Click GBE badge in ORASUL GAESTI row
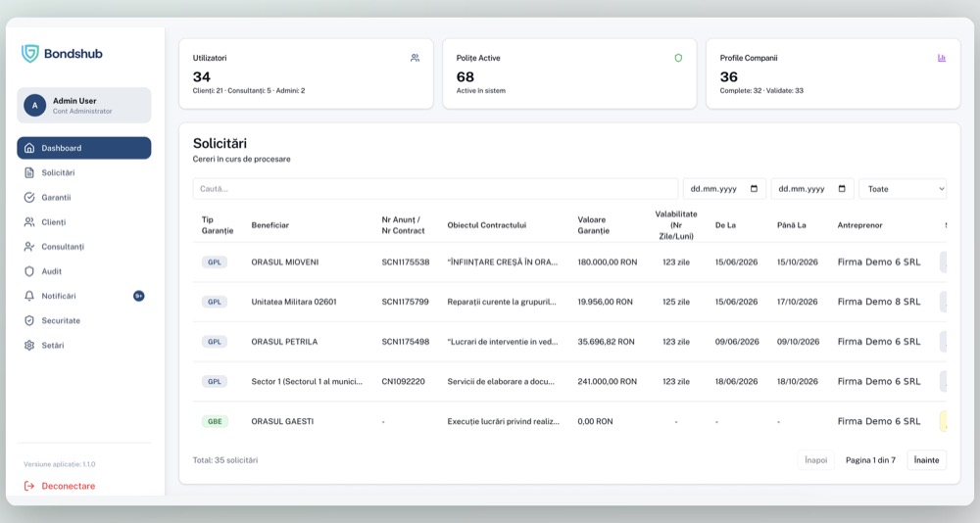This screenshot has width=980, height=523. (x=215, y=422)
